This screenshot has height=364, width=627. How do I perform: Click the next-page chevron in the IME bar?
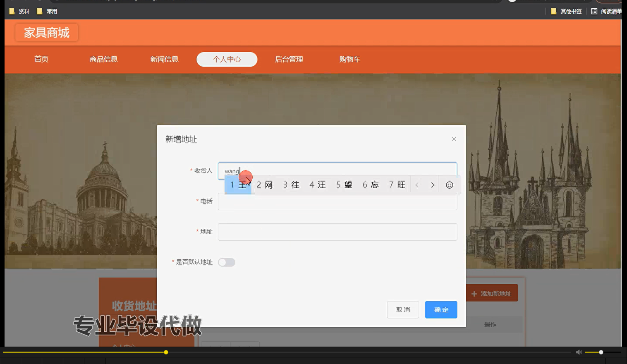click(432, 185)
